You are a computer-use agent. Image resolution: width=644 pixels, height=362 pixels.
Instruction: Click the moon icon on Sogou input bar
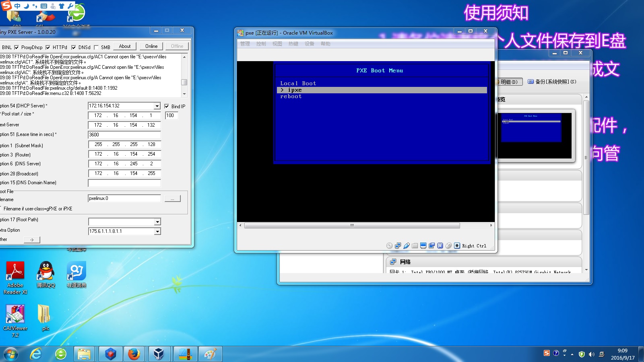[x=26, y=6]
